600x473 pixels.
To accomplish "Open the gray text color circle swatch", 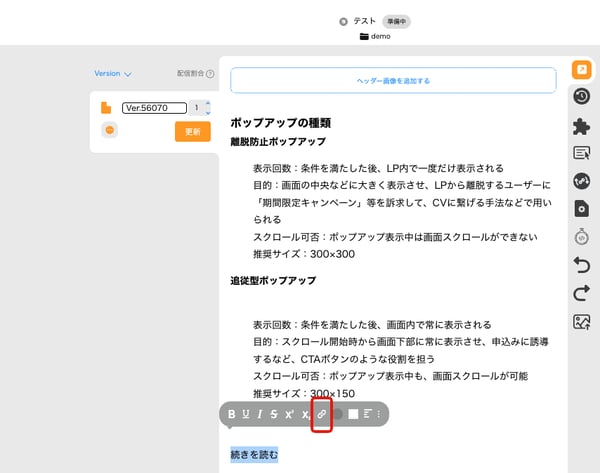I will click(x=338, y=414).
